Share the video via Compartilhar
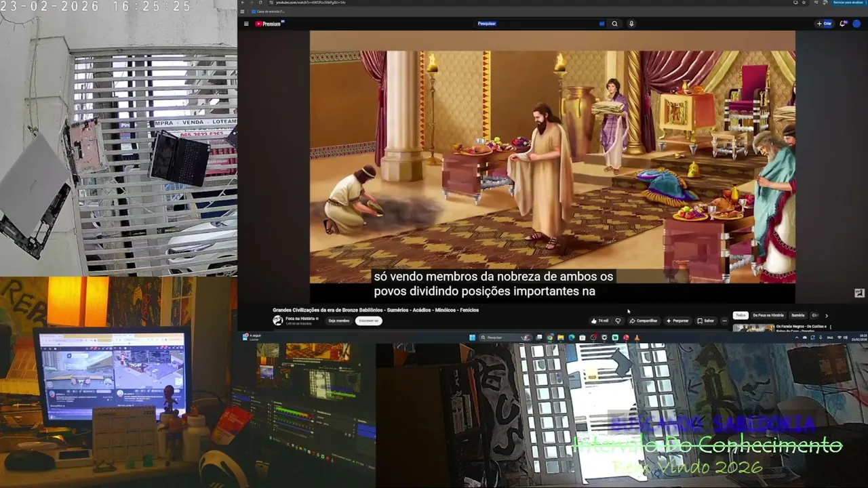The width and height of the screenshot is (868, 488). (x=644, y=321)
